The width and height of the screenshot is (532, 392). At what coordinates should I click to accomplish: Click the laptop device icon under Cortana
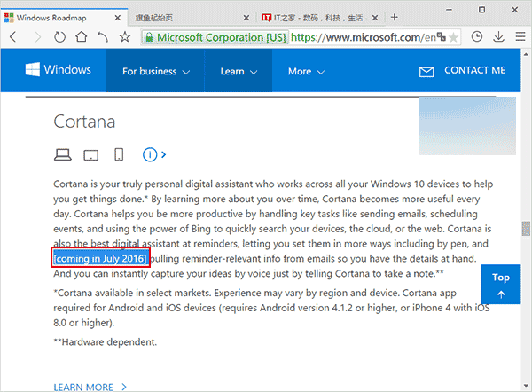pyautogui.click(x=62, y=155)
